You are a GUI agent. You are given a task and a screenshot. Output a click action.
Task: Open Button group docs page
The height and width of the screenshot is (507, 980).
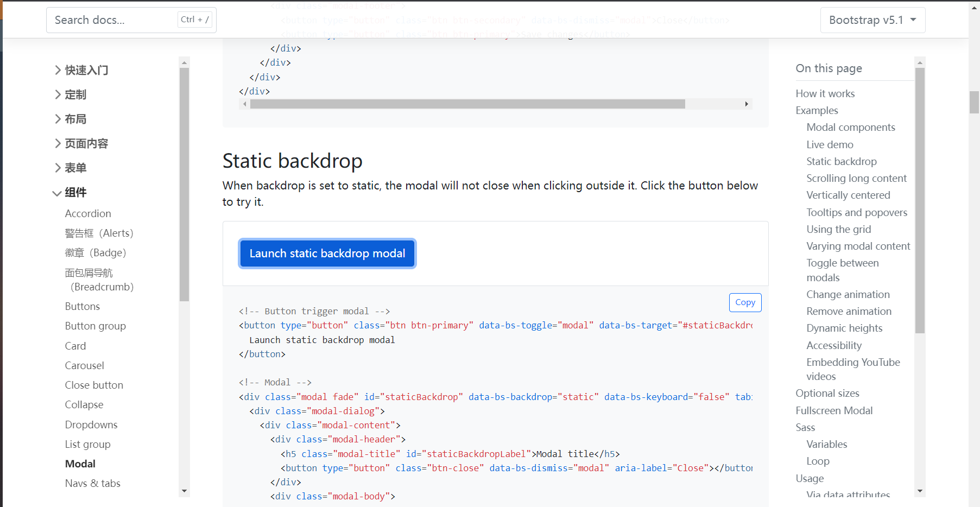96,326
